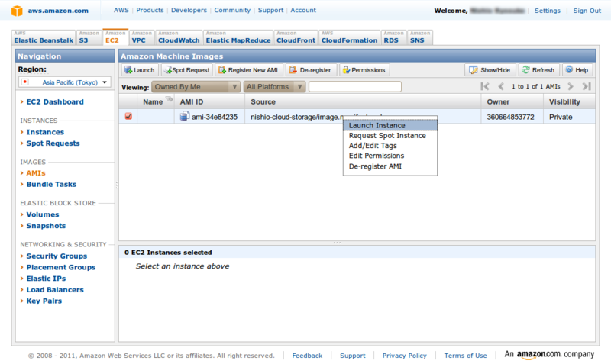
Task: Click Feedback link in footer
Action: pyautogui.click(x=307, y=356)
